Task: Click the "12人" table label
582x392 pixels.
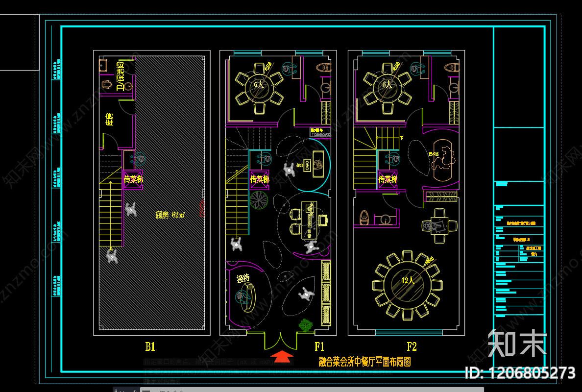Action: 408,281
